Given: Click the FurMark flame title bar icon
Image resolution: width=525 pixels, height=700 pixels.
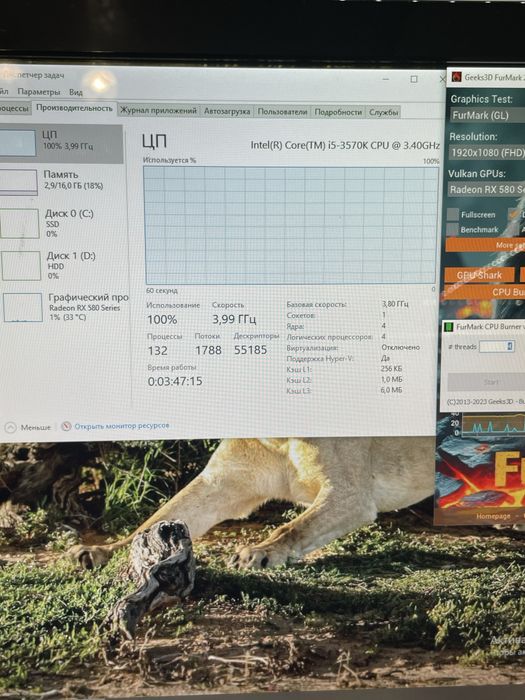Looking at the screenshot, I should point(456,77).
